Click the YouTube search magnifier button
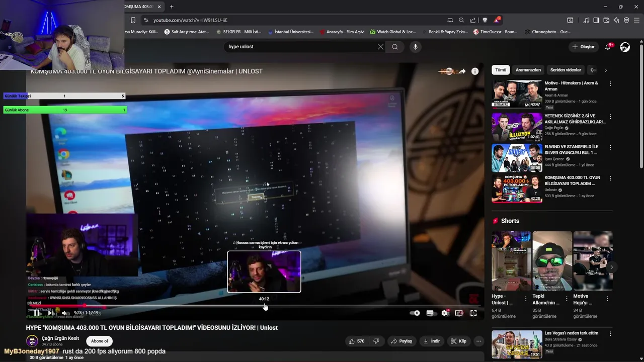 (395, 47)
